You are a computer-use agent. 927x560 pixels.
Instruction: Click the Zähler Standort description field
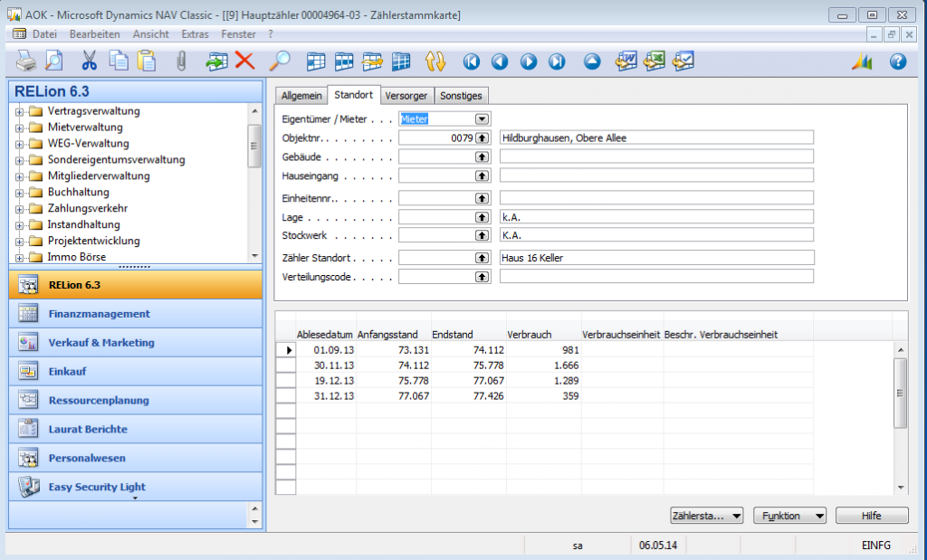pos(657,258)
